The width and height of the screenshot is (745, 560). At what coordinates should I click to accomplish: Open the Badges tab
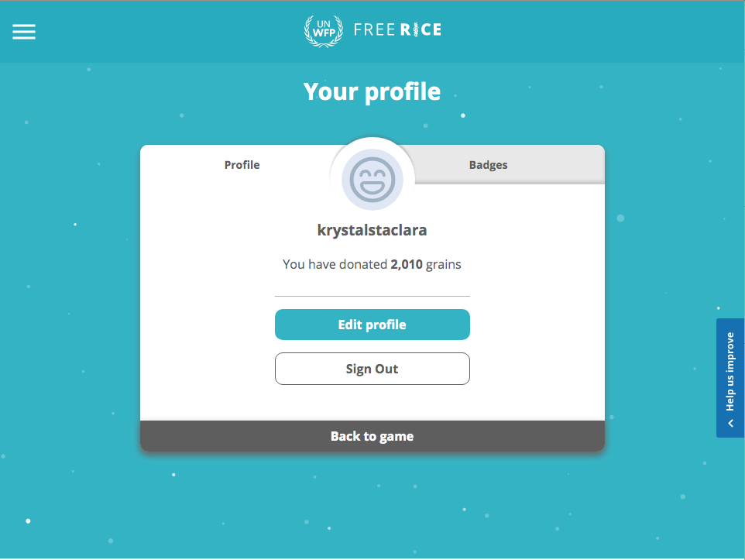click(x=488, y=165)
